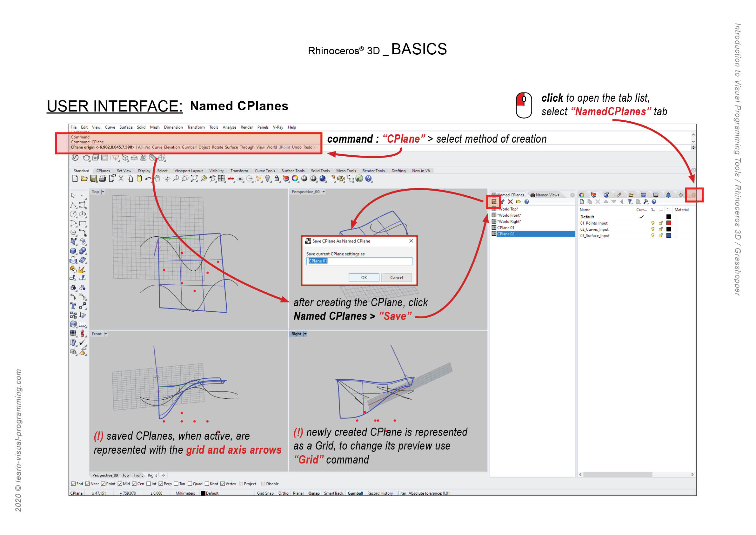Select CPlane 01 in the Named CPlanes list
Image resolution: width=756 pixels, height=535 pixels.
(506, 228)
